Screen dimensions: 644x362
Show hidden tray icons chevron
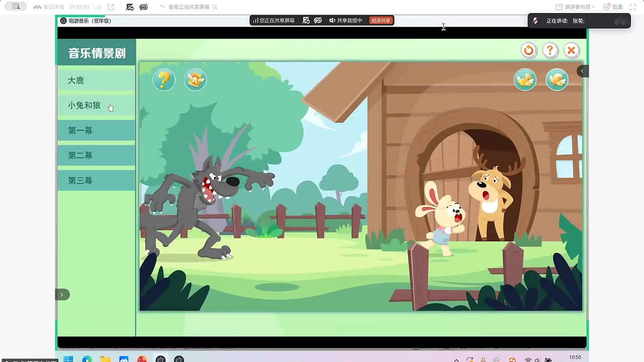[456, 359]
